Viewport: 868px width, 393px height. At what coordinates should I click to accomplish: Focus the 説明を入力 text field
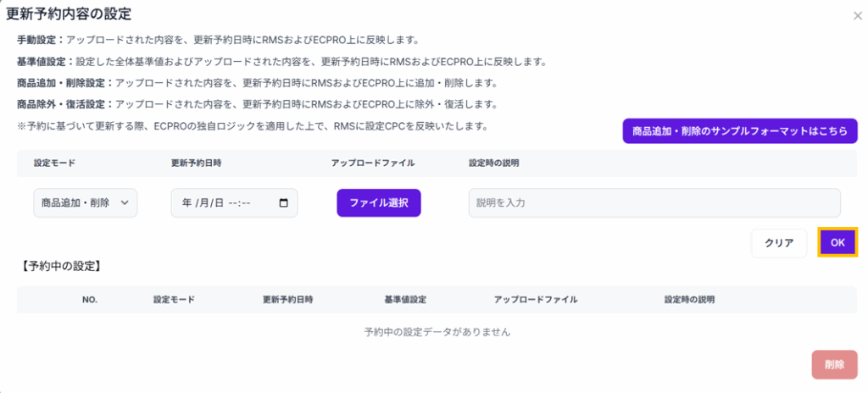coord(654,203)
